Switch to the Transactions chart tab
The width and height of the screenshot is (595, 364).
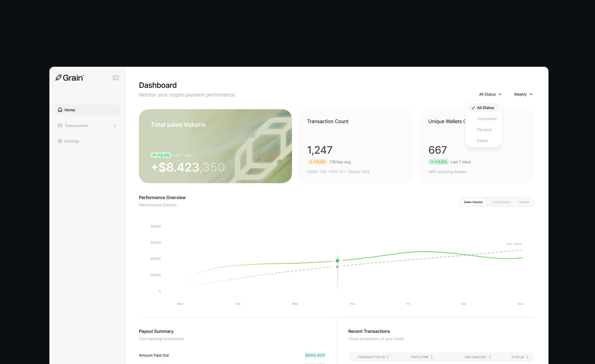[x=501, y=202]
